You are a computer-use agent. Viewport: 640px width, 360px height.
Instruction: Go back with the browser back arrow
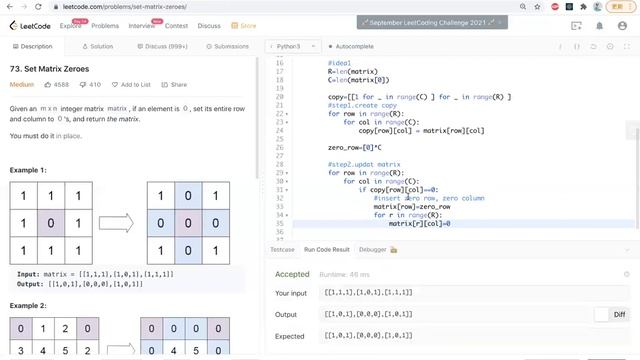pyautogui.click(x=10, y=7)
